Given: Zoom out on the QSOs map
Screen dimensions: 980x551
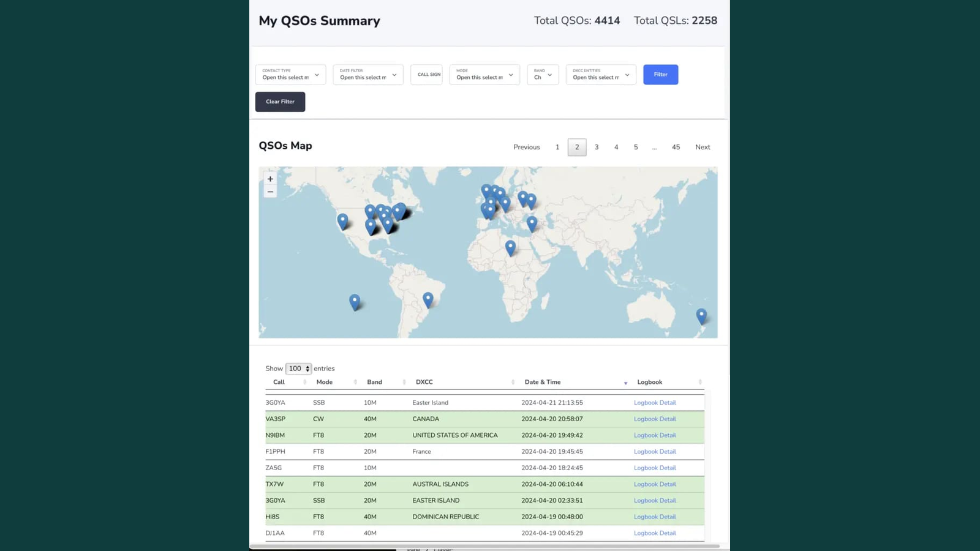Looking at the screenshot, I should click(270, 192).
